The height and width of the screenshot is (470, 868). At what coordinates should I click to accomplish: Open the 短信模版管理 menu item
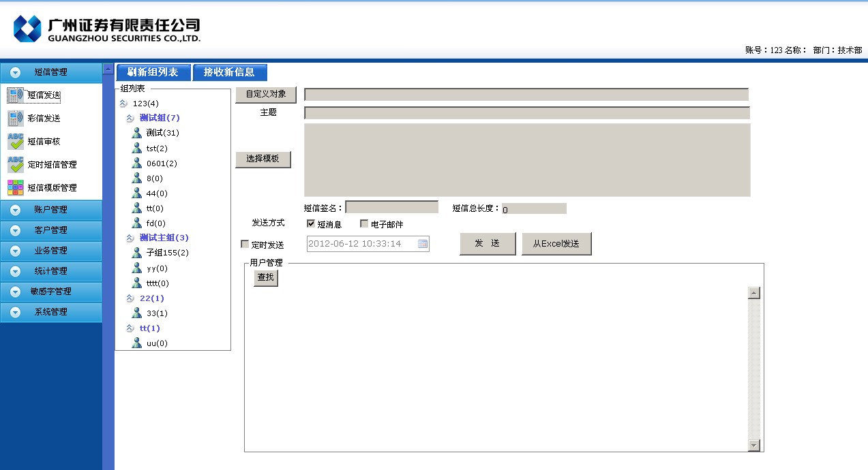pos(52,188)
